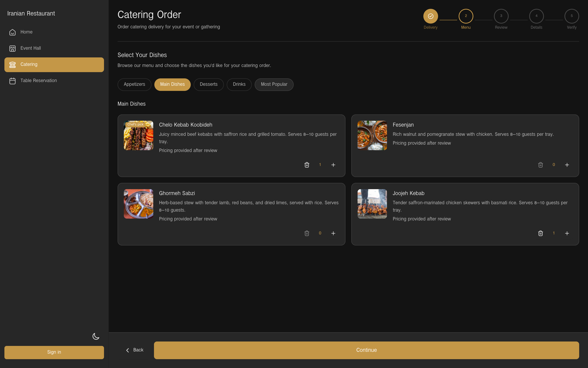
Task: Increase Fesenjan quantity with plus icon
Action: [x=567, y=165]
